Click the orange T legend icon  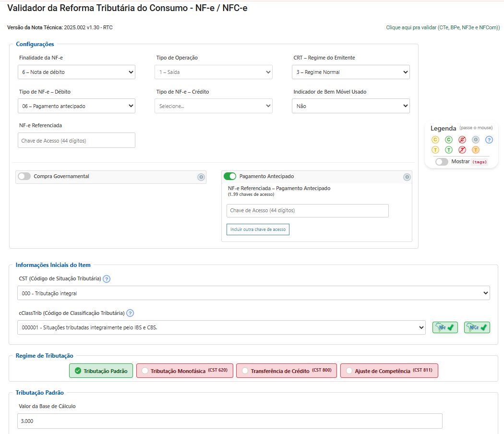pyautogui.click(x=476, y=150)
